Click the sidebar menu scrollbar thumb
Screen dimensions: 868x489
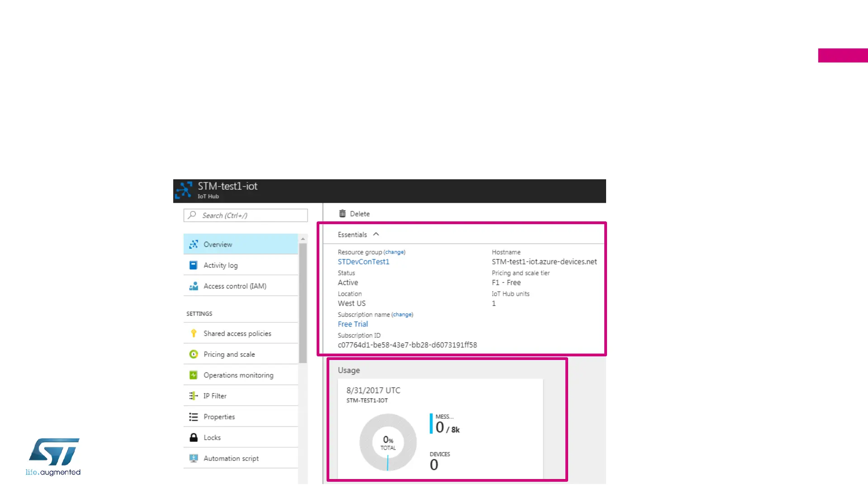point(303,303)
